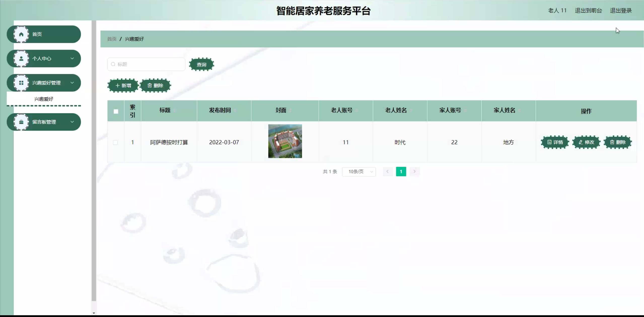Click the home icon in sidebar
The width and height of the screenshot is (644, 317).
[x=21, y=34]
